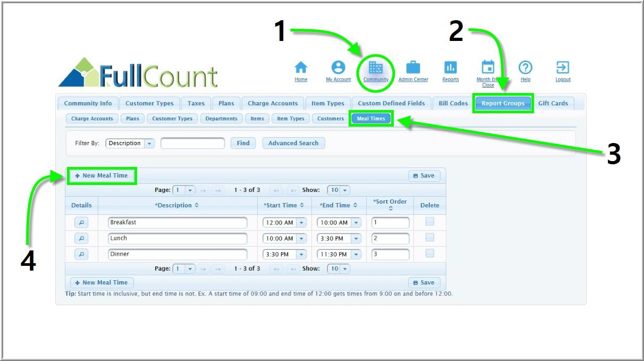The image size is (644, 361).
Task: Click the top New Meal Time button
Action: [x=101, y=175]
